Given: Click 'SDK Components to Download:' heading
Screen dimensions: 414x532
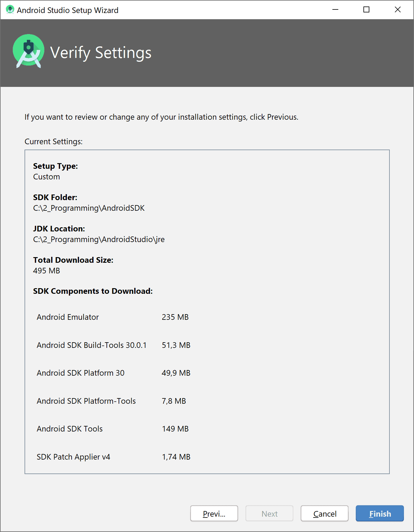Looking at the screenshot, I should [93, 291].
